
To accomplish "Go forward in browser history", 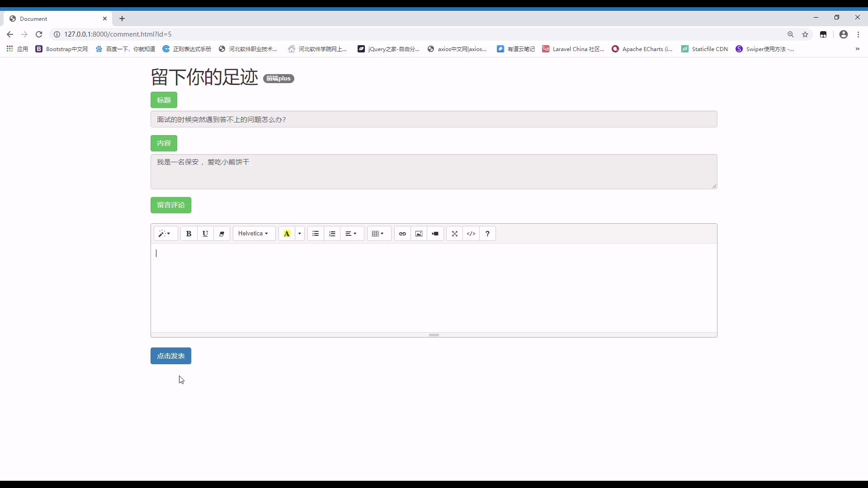I will tap(24, 34).
